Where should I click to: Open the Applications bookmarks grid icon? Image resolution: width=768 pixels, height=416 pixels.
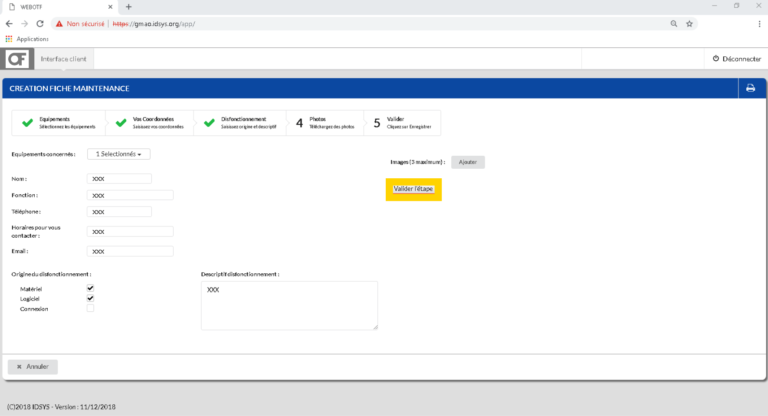9,38
